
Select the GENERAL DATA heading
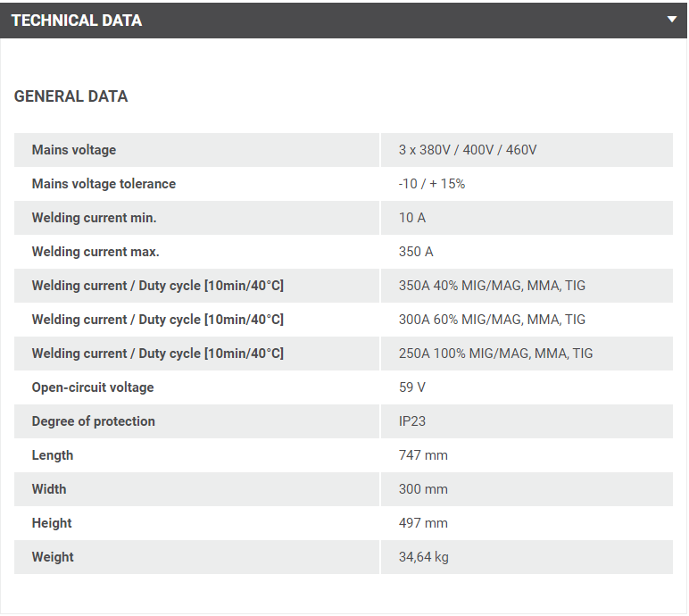click(71, 96)
